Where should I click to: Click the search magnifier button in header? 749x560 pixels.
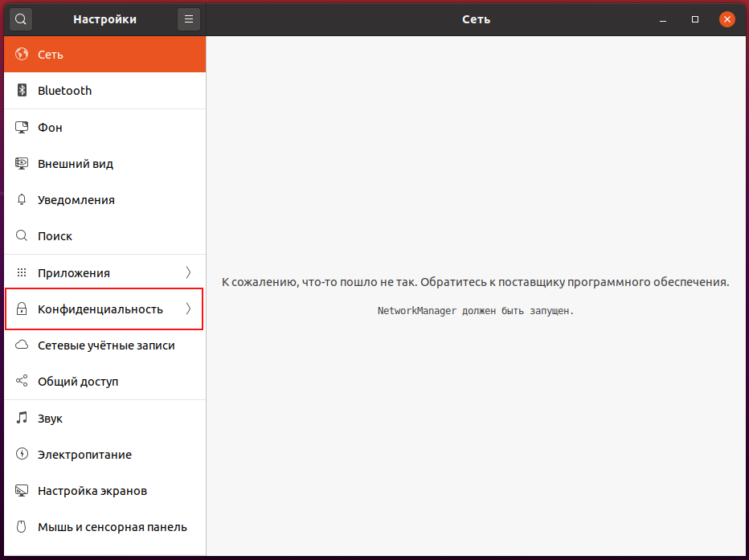(21, 19)
